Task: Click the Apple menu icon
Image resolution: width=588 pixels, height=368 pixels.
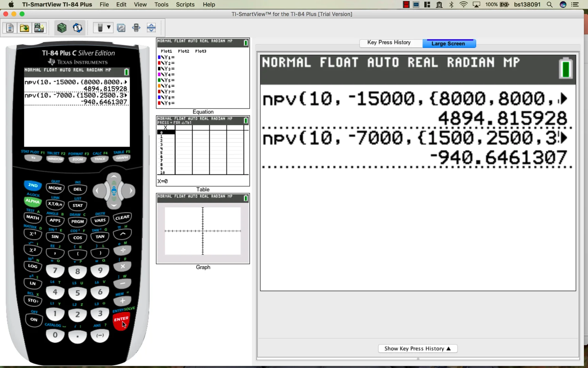Action: pos(11,4)
